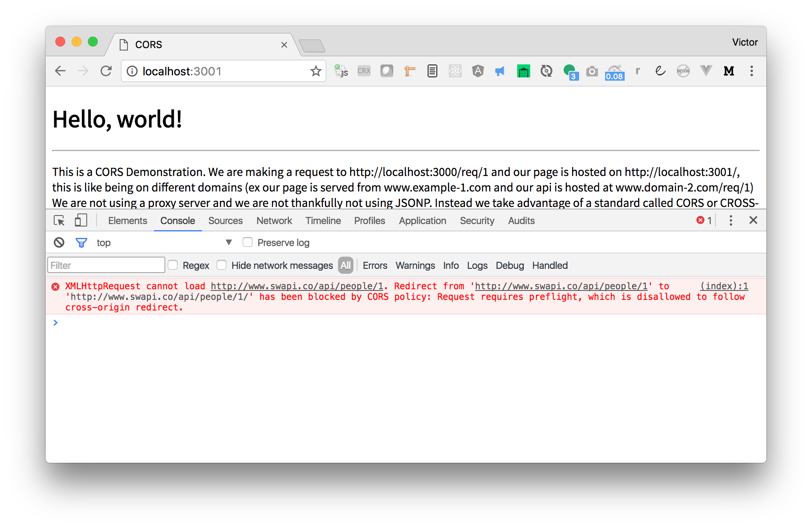Open a new browser tab

click(312, 46)
